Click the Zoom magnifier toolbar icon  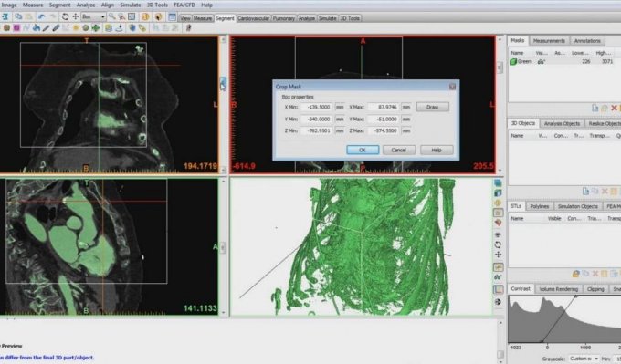112,16
